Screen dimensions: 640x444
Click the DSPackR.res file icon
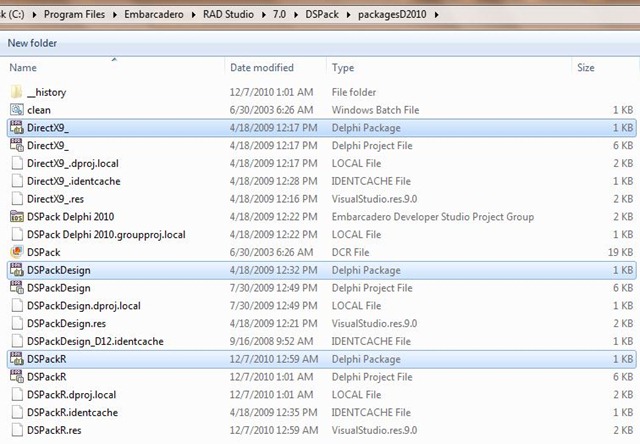click(x=17, y=430)
